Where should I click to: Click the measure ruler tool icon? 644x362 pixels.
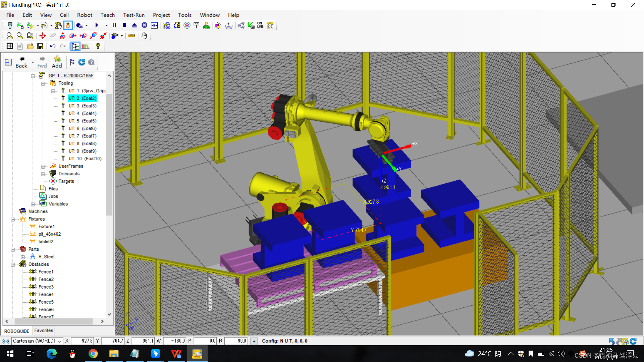click(x=132, y=36)
